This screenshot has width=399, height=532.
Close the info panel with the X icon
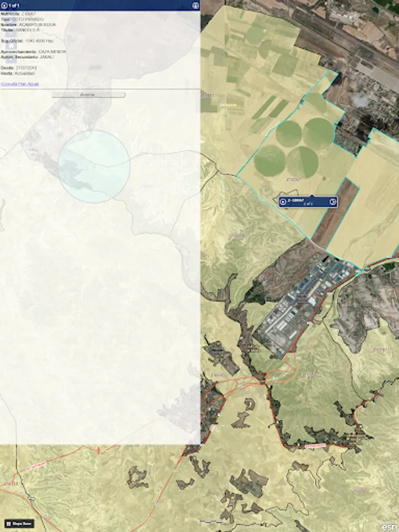4,5
